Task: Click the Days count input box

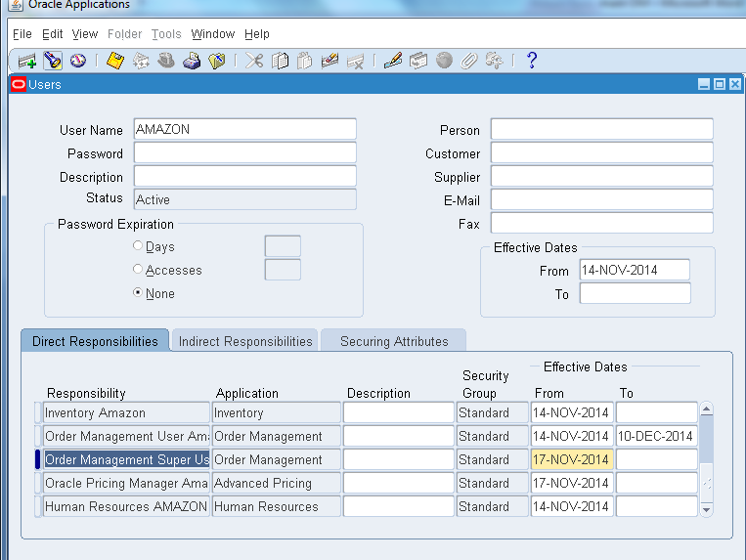Action: pos(283,246)
